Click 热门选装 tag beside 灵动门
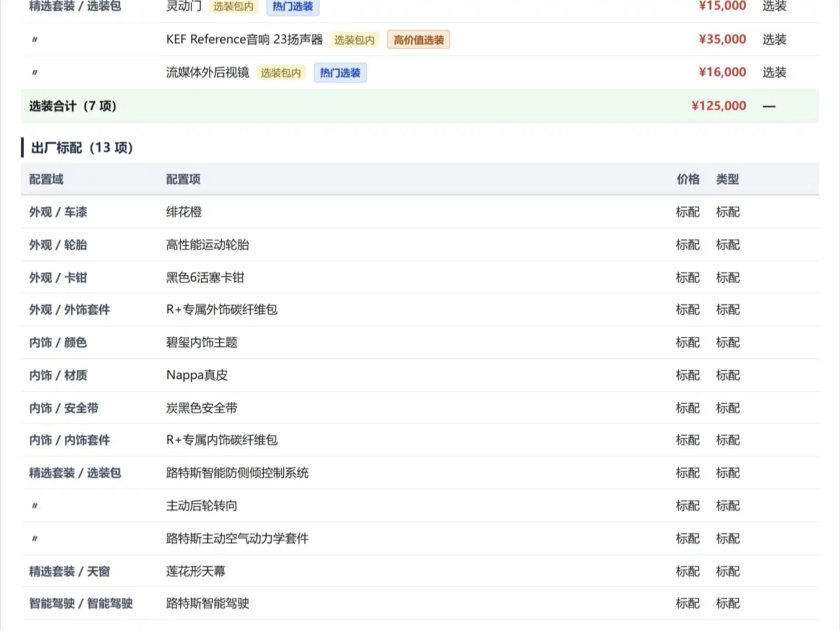This screenshot has width=840, height=630. [x=293, y=7]
